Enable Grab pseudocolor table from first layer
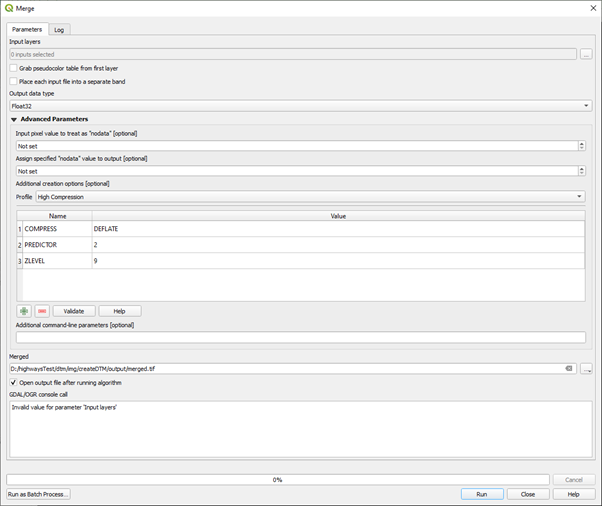This screenshot has width=602, height=506. tap(13, 68)
